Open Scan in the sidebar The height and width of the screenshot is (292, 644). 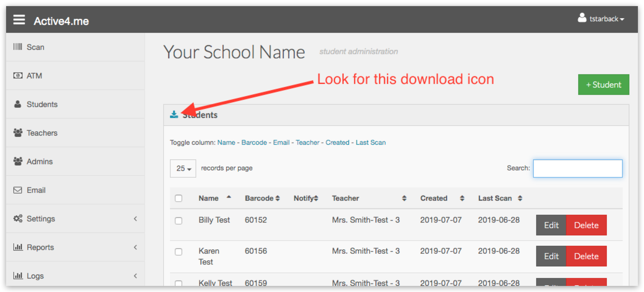[75, 47]
